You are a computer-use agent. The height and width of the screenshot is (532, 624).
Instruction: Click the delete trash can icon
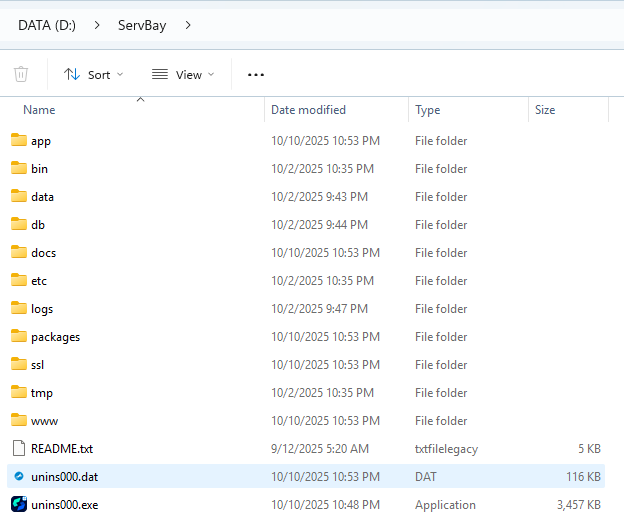tap(21, 74)
